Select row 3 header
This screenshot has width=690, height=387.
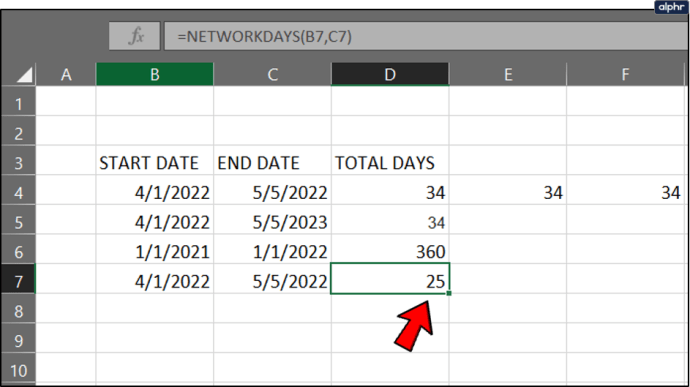point(18,163)
